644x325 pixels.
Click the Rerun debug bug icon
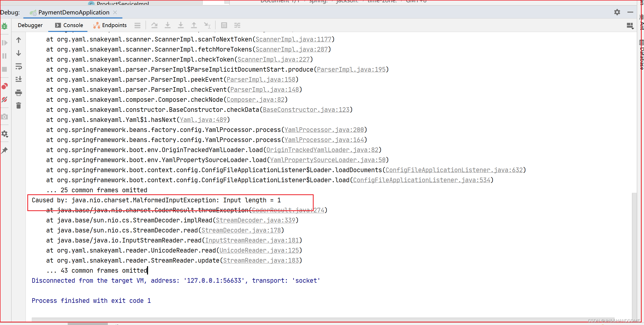click(4, 26)
